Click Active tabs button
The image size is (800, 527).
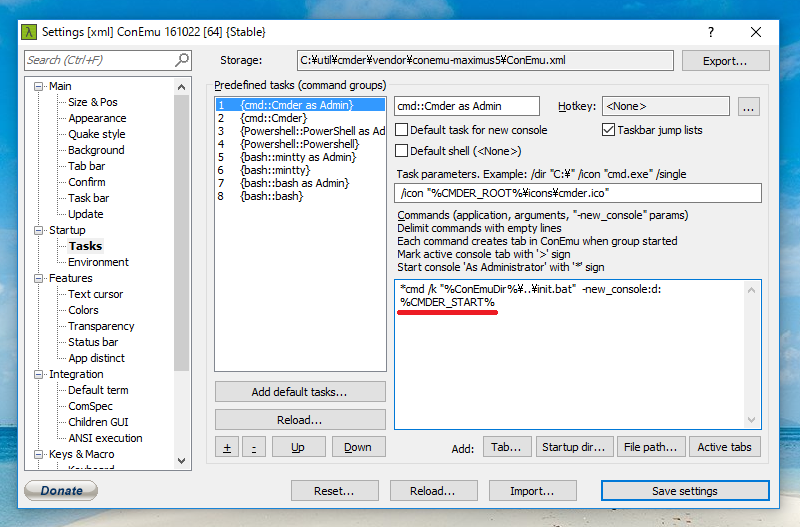pyautogui.click(x=724, y=447)
